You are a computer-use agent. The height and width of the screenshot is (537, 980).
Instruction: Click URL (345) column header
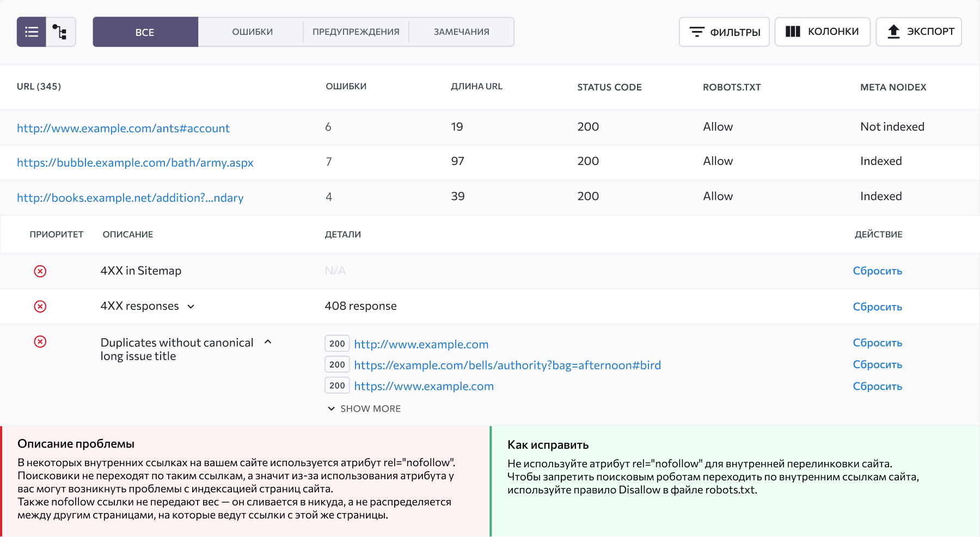pyautogui.click(x=39, y=87)
